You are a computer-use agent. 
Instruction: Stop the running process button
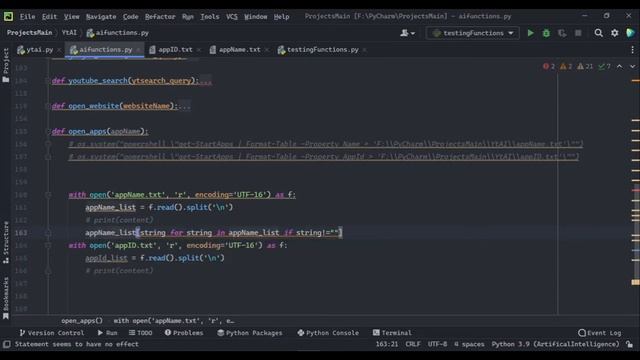pos(578,33)
